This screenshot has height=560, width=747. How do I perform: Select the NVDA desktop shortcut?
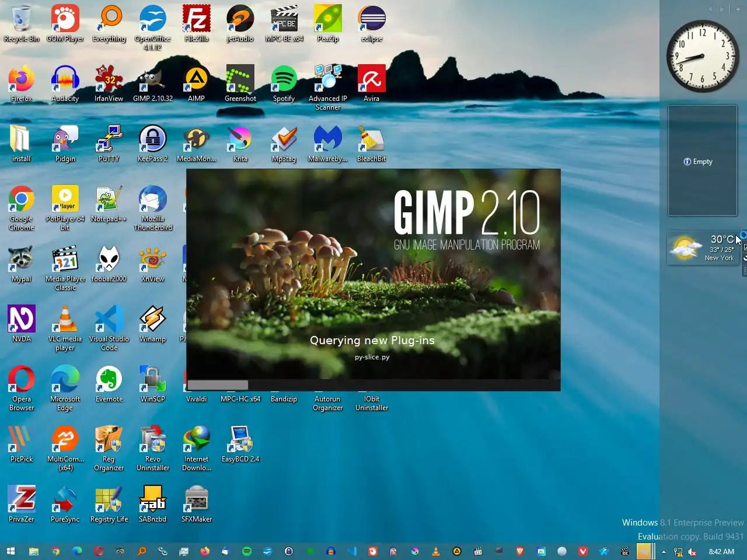(x=22, y=324)
